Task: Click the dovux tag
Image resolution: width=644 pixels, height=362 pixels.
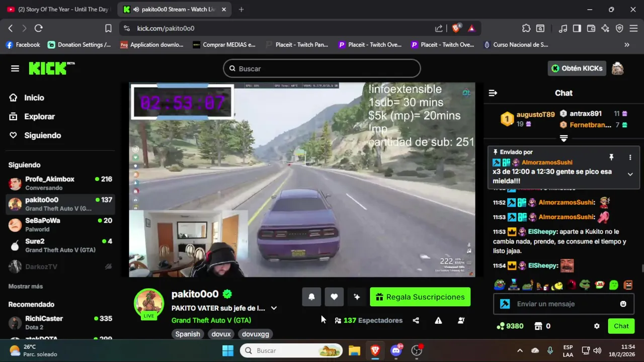Action: [x=221, y=334]
